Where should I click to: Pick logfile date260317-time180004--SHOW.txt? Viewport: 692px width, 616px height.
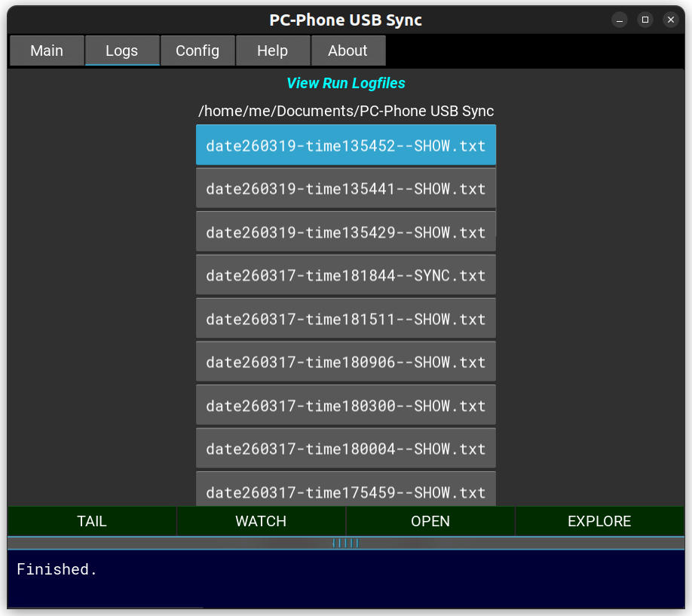point(346,449)
